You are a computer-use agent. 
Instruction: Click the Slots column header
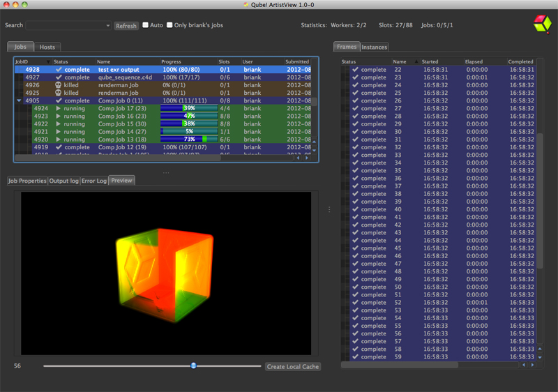pyautogui.click(x=229, y=61)
